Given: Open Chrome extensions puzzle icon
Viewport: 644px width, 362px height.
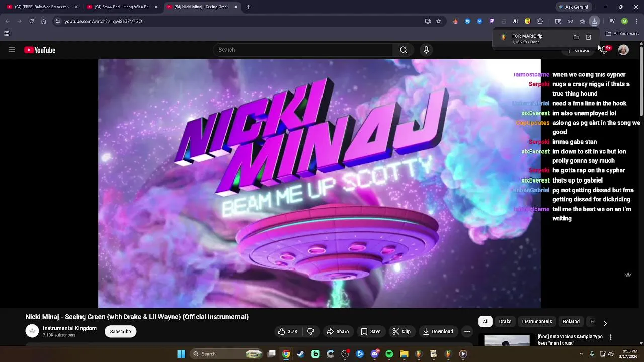Looking at the screenshot, I should [540, 21].
